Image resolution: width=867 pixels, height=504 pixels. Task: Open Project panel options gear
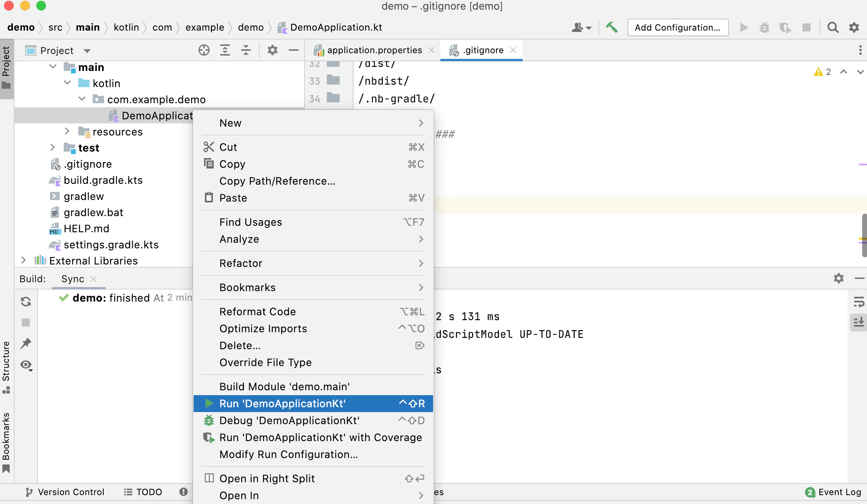273,50
